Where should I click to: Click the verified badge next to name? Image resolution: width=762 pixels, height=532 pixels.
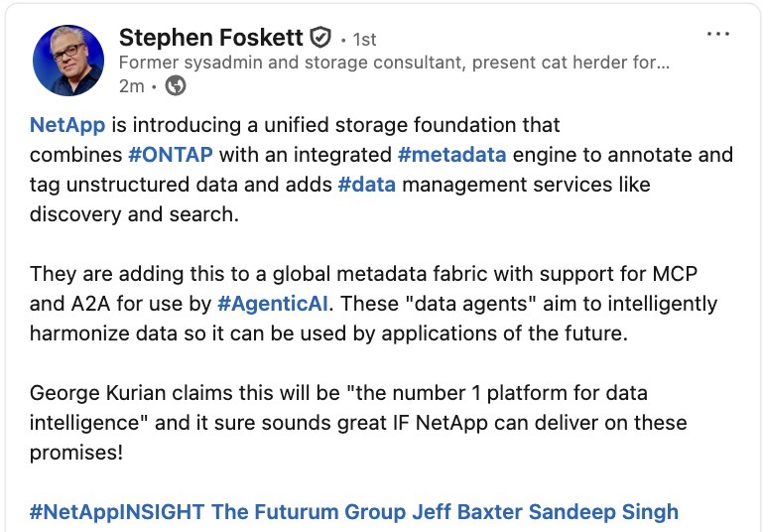click(x=319, y=38)
